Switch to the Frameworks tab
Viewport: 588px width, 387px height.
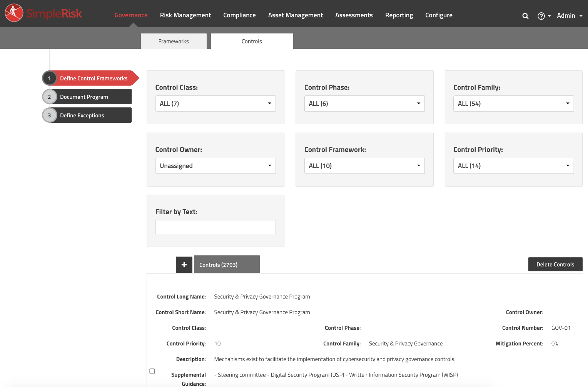click(174, 41)
